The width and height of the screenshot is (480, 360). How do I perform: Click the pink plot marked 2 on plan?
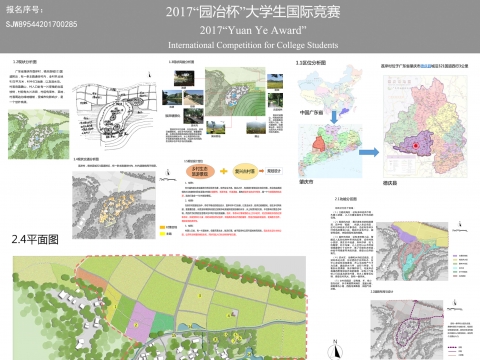140,321
